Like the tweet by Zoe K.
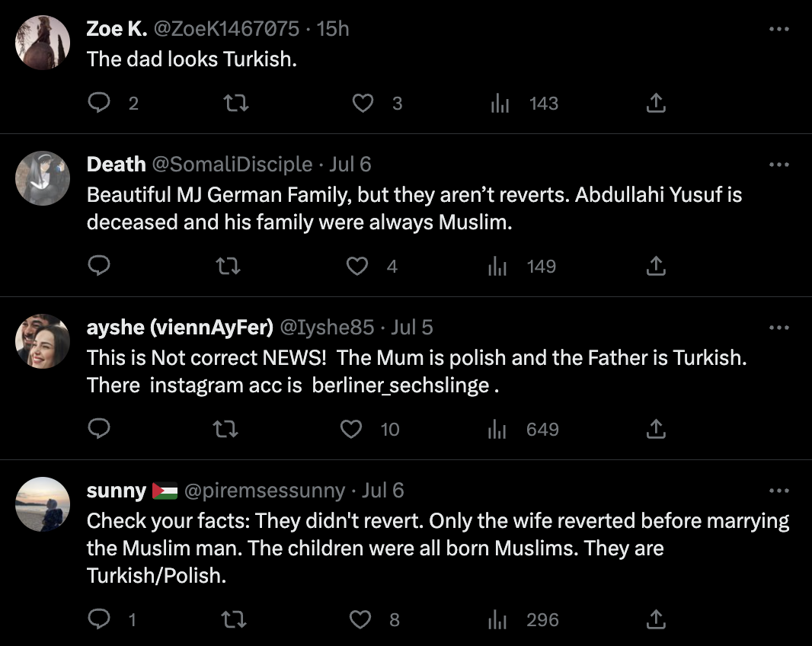This screenshot has height=646, width=812. coord(363,103)
